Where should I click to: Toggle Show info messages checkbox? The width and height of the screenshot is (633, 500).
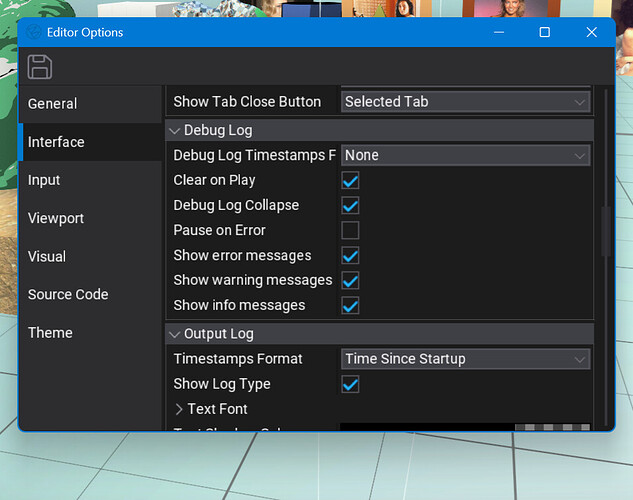click(x=350, y=306)
